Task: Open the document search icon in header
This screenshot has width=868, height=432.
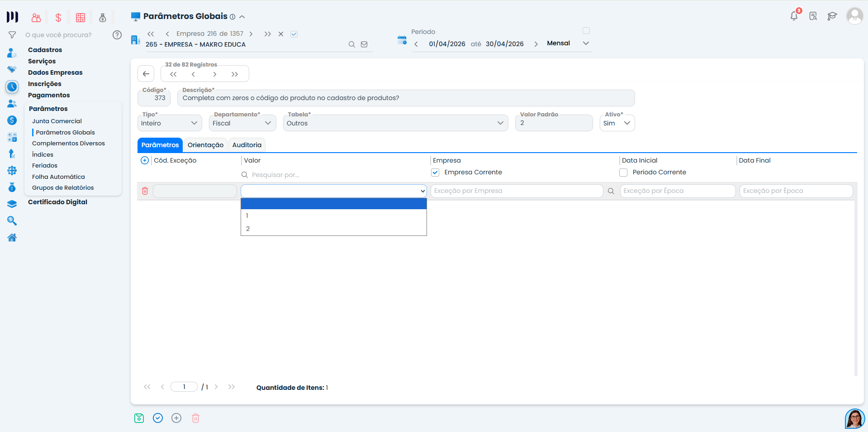Action: tap(813, 16)
